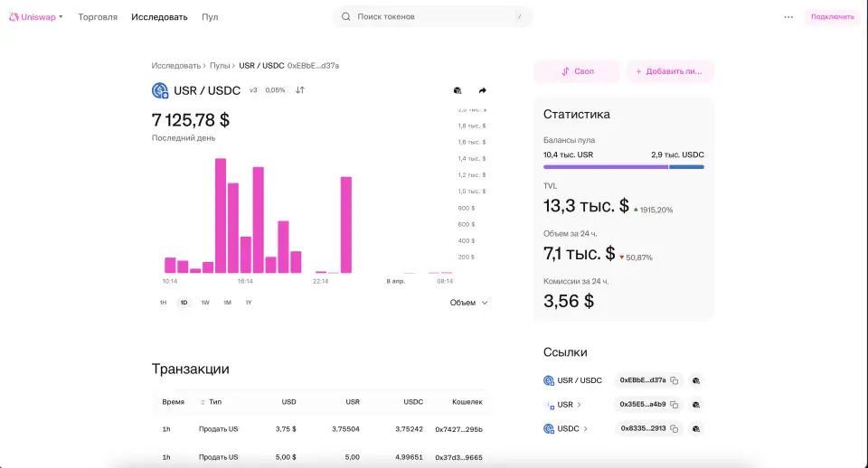The image size is (868, 468).
Task: Open the three-dot more menu in the header
Action: coord(788,17)
